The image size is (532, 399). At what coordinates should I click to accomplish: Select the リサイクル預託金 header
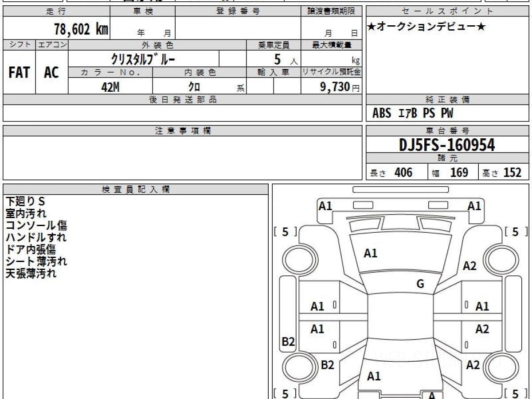pyautogui.click(x=331, y=72)
